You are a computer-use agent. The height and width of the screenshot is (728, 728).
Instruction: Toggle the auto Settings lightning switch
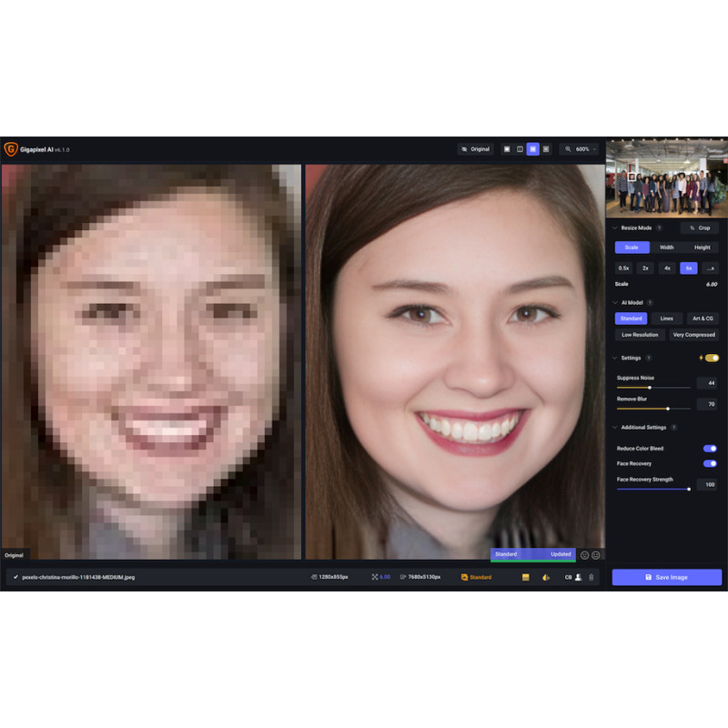pyautogui.click(x=711, y=358)
